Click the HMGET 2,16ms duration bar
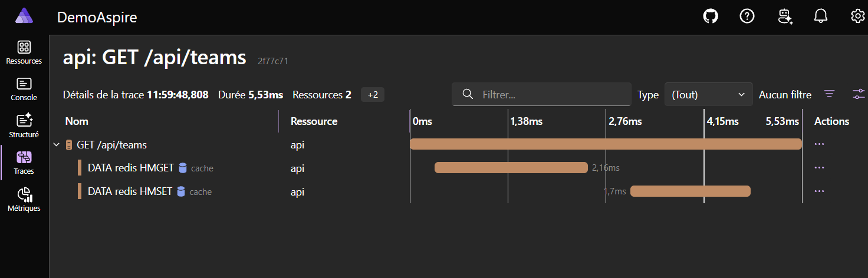868x278 pixels. tap(511, 167)
